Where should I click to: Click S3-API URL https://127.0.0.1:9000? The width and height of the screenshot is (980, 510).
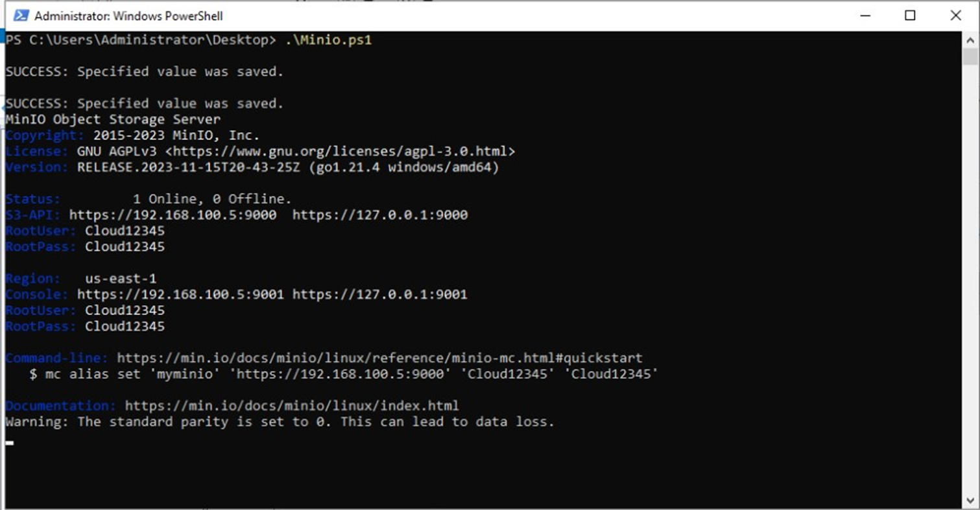pos(380,215)
